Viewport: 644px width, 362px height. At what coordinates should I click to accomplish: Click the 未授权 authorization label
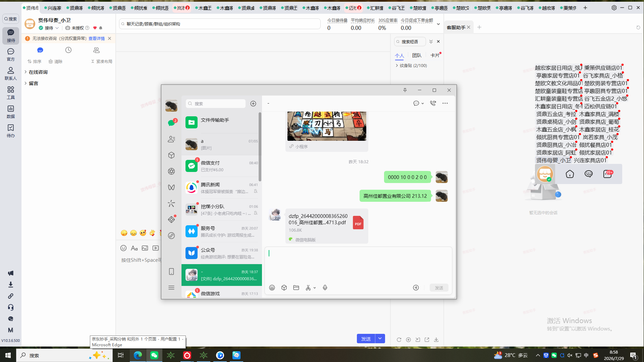point(77,28)
